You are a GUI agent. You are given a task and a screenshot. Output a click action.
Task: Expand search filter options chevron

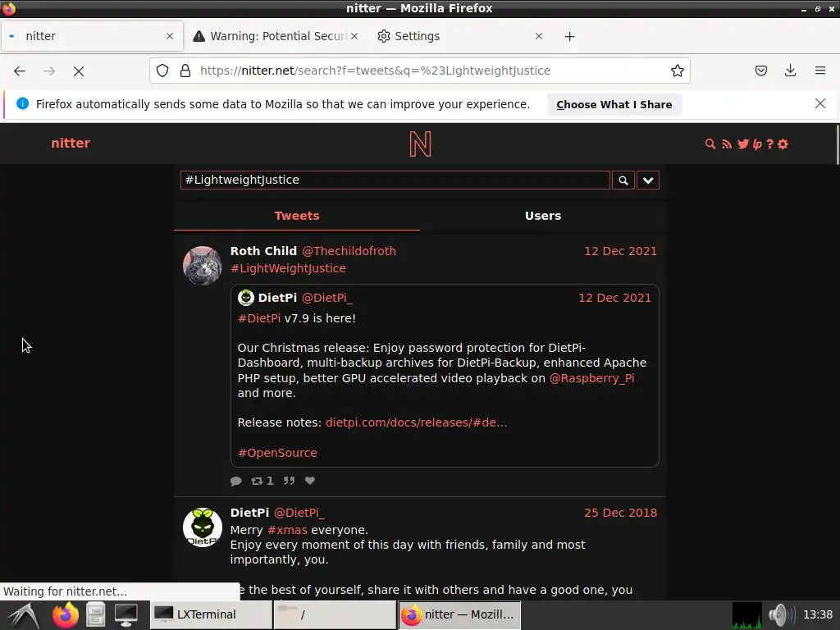648,180
